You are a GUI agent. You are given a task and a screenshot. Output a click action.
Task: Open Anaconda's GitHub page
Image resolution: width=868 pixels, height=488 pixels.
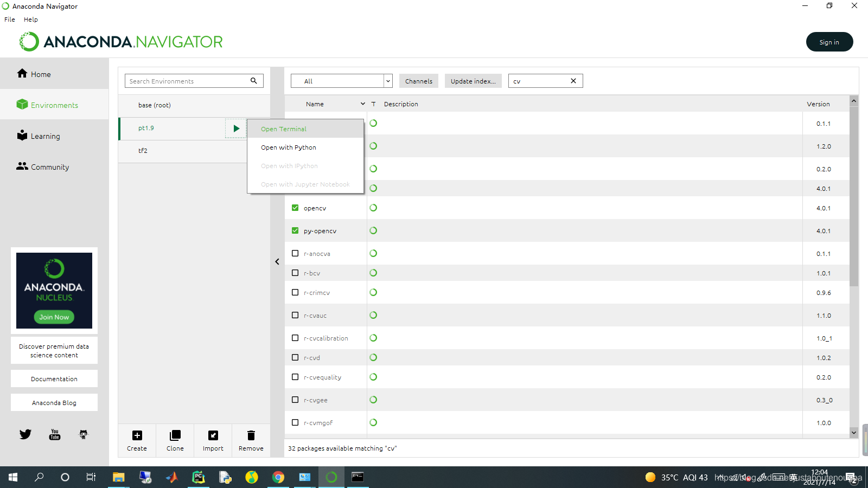(84, 434)
